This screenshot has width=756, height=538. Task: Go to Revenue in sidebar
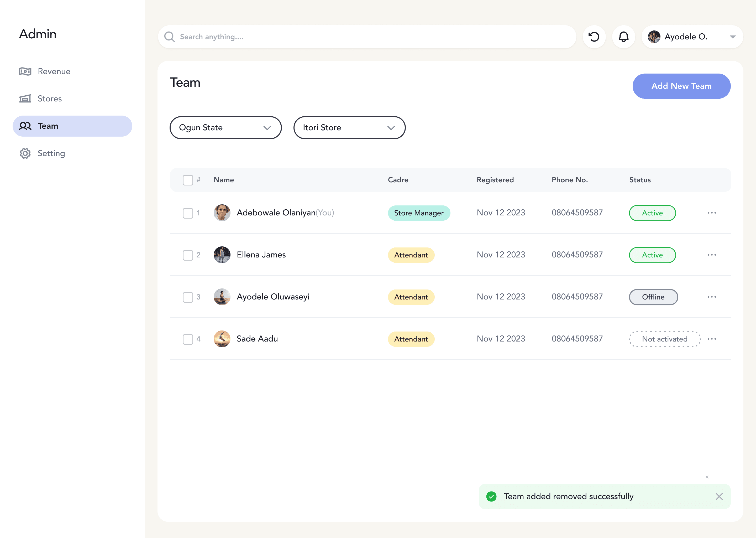[54, 71]
